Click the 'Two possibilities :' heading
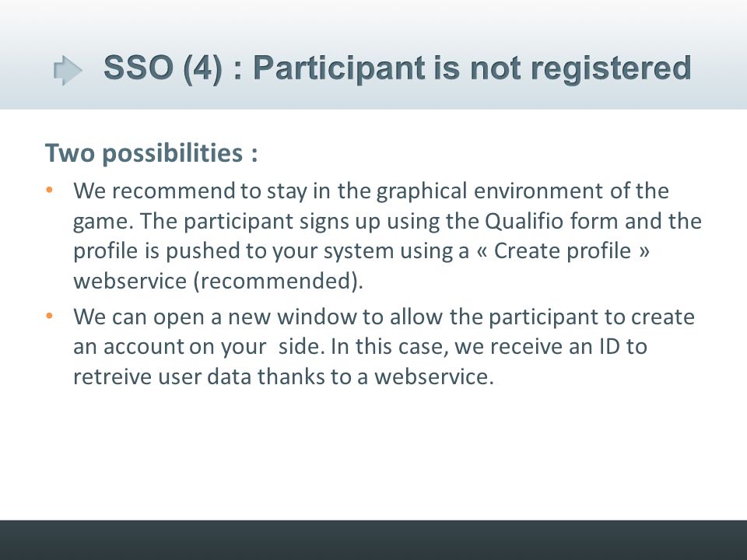 click(x=152, y=153)
